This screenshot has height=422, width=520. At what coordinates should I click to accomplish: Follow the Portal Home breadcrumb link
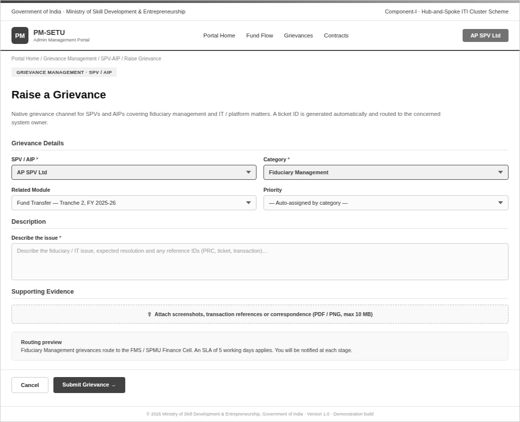pyautogui.click(x=25, y=58)
